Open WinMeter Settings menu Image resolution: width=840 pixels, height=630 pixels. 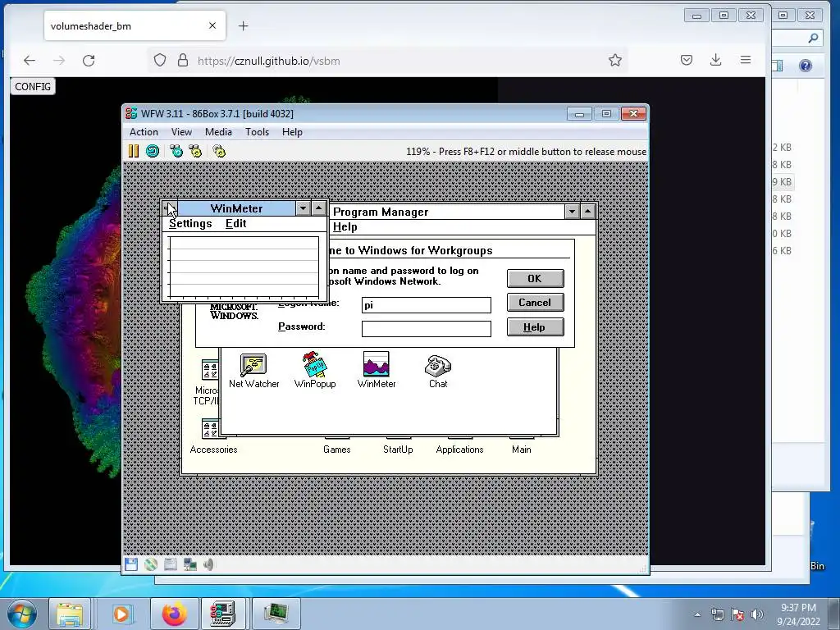(x=190, y=223)
